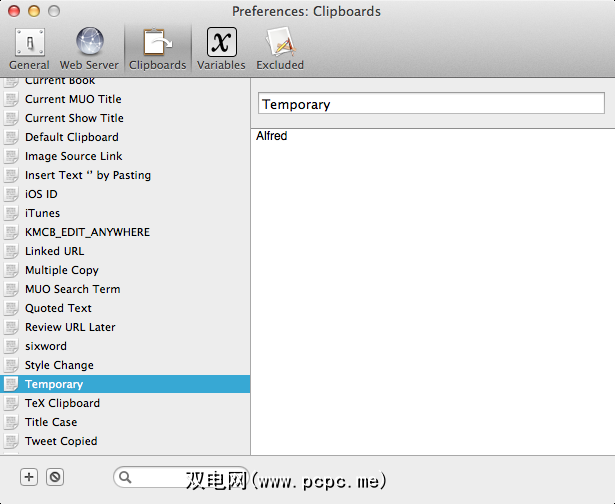
Task: Select the Insert Text by Pasting clipboard
Action: point(125,175)
